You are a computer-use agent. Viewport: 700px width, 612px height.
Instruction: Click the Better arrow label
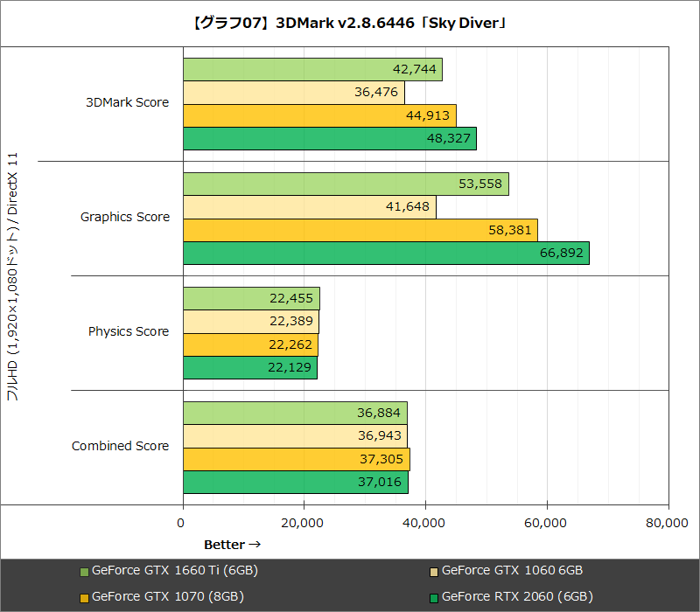pyautogui.click(x=232, y=545)
